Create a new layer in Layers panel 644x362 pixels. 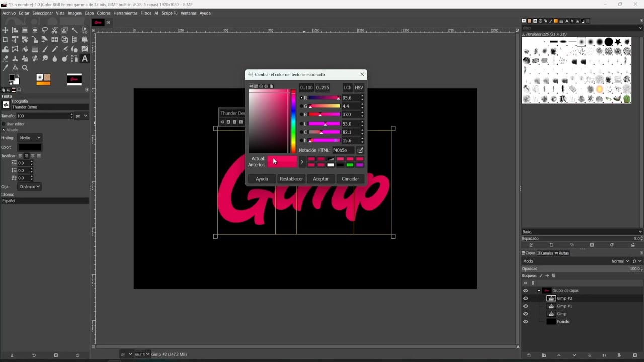click(529, 355)
